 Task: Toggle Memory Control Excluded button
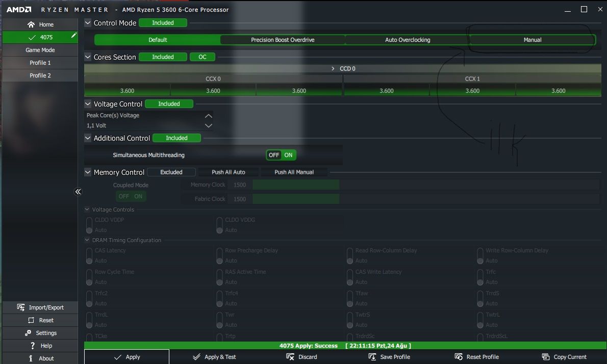point(171,172)
